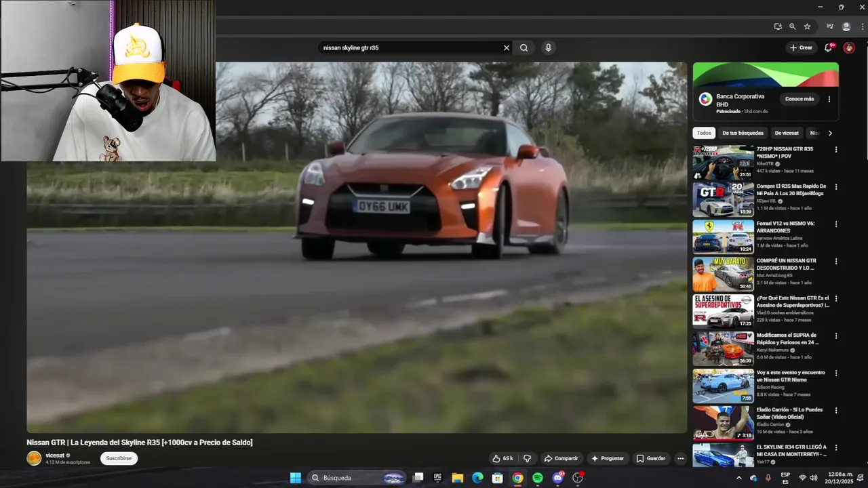Viewport: 868px width, 488px height.
Task: Open options for Asesino de Superdeportivos video
Action: pos(835,299)
